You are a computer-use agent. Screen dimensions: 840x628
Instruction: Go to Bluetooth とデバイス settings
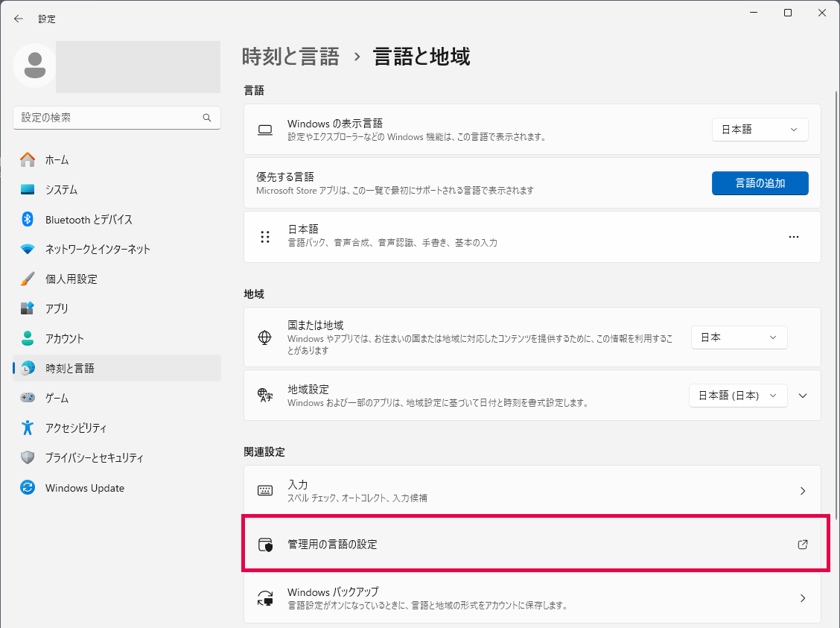tap(88, 219)
